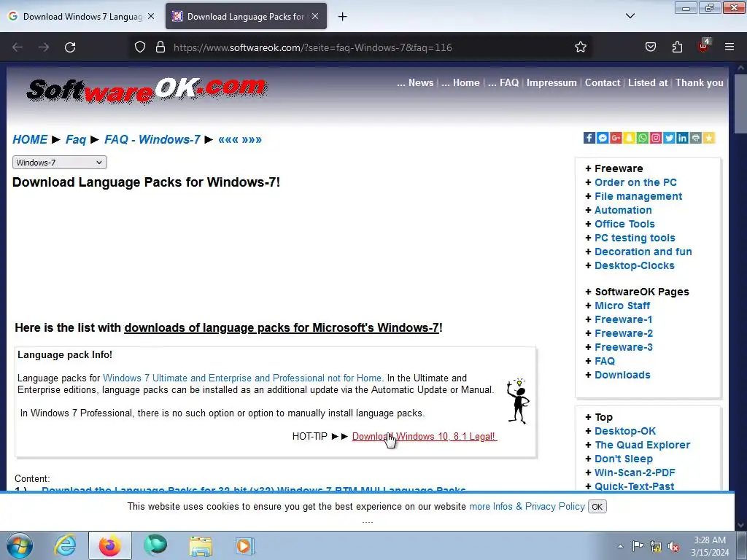Click the site padlock icon
Image resolution: width=747 pixels, height=560 pixels.
tap(160, 47)
